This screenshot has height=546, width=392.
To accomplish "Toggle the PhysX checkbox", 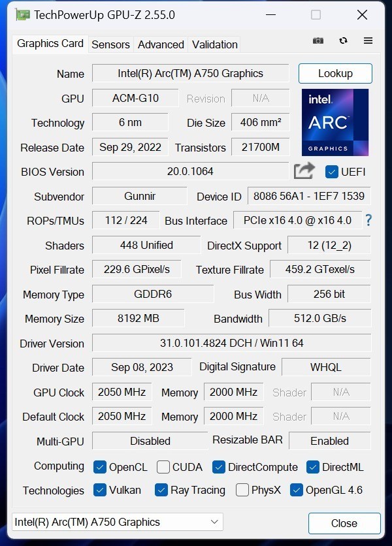I will coord(242,490).
